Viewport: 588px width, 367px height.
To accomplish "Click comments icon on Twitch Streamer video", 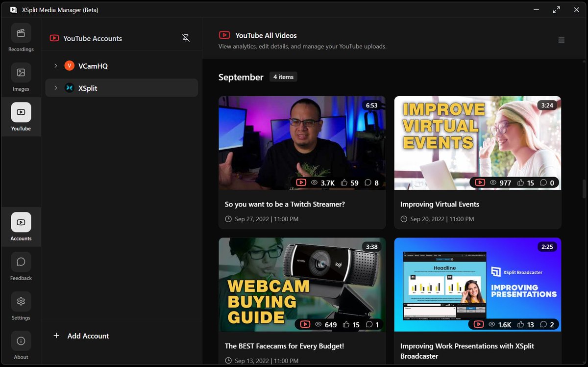I will pyautogui.click(x=368, y=183).
